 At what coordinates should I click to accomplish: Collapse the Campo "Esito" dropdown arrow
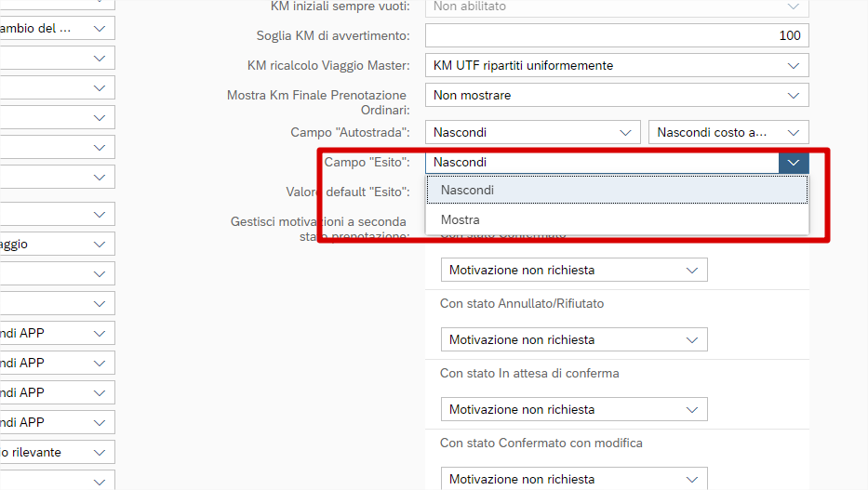793,162
